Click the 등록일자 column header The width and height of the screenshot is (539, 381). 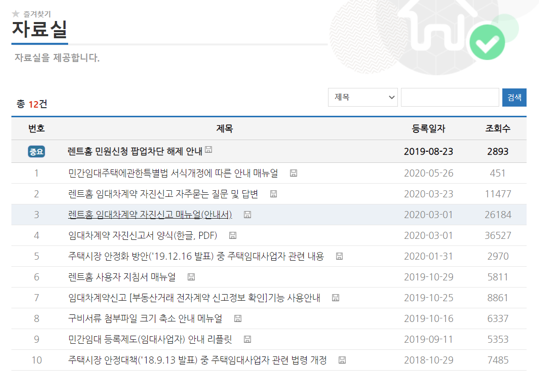[x=428, y=129]
